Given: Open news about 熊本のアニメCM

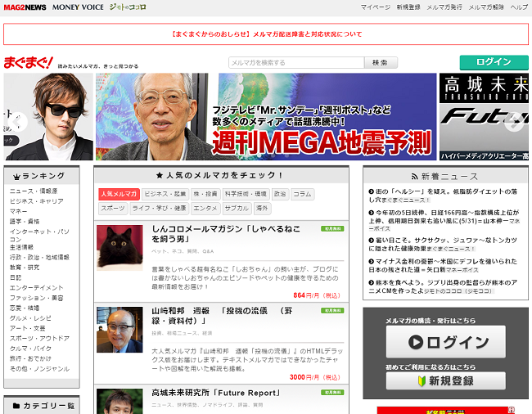Looking at the screenshot, I should (443, 286).
